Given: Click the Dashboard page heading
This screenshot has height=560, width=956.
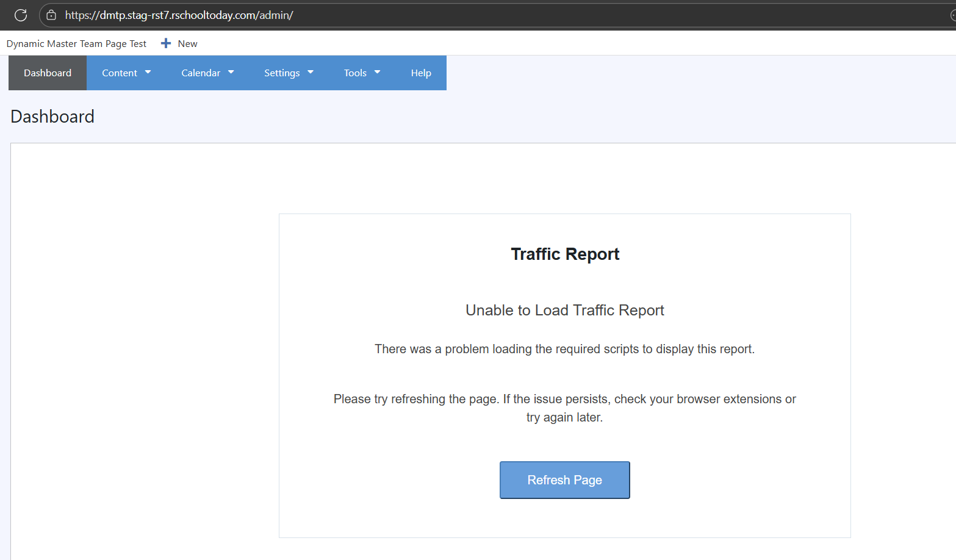Looking at the screenshot, I should (52, 117).
